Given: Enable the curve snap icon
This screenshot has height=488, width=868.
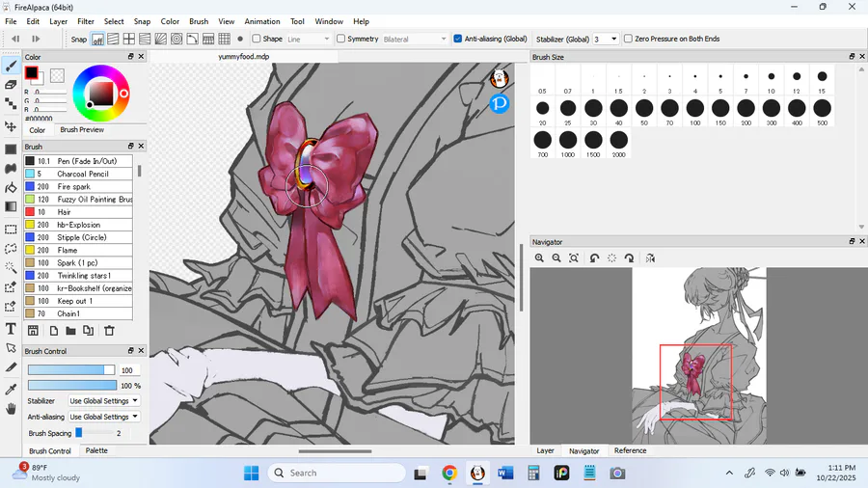Looking at the screenshot, I should coord(192,39).
